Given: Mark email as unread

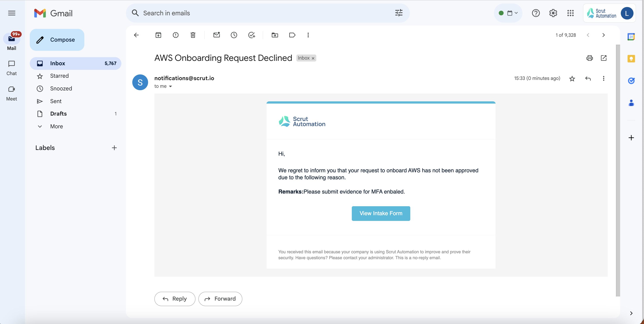Looking at the screenshot, I should (216, 35).
